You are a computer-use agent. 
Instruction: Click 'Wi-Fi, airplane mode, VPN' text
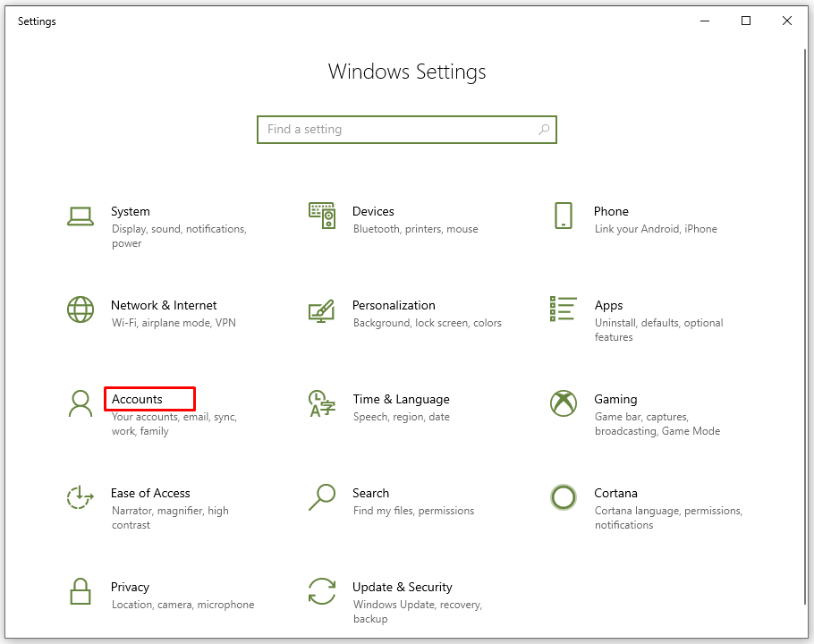(x=174, y=323)
